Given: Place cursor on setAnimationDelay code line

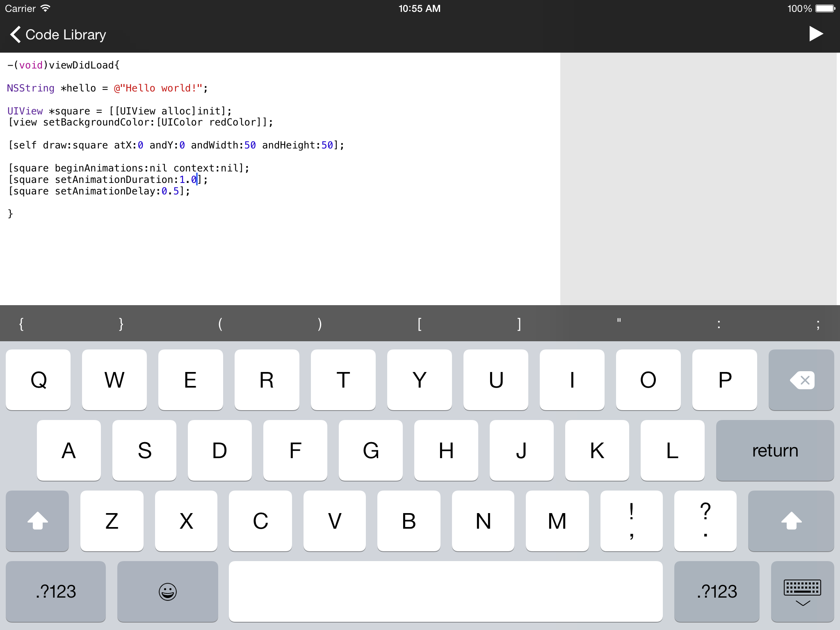Looking at the screenshot, I should (98, 191).
